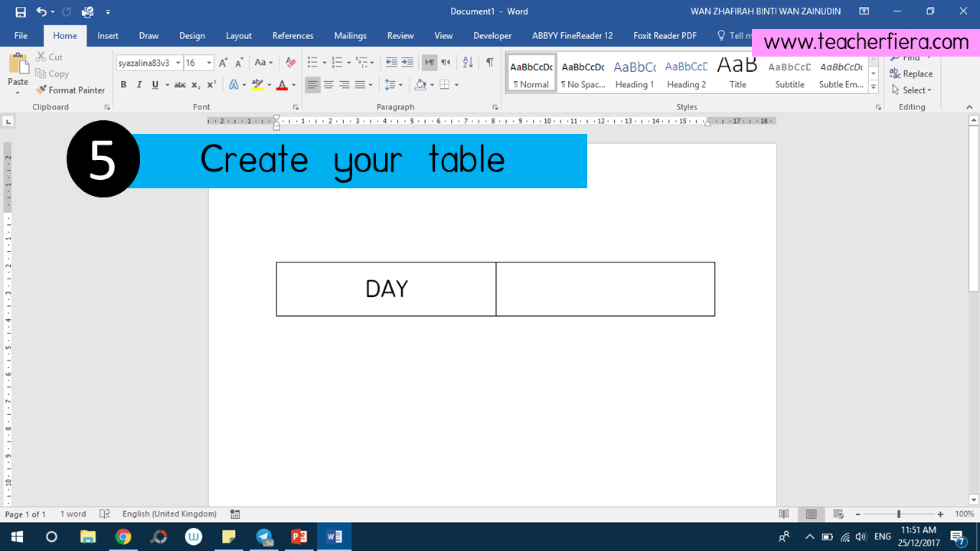The width and height of the screenshot is (980, 551).
Task: Switch to the Insert ribbon tab
Action: click(107, 35)
